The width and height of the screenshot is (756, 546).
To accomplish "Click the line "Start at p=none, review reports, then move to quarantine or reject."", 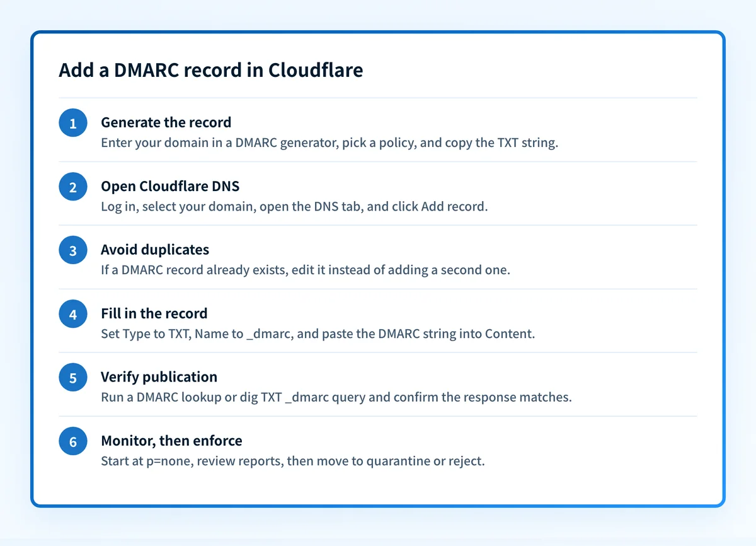I will [293, 461].
